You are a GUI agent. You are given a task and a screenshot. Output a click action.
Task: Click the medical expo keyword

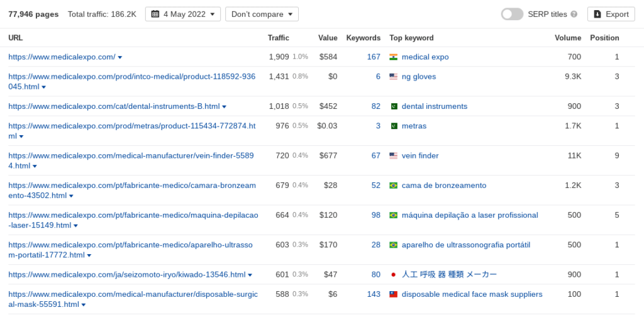click(425, 57)
